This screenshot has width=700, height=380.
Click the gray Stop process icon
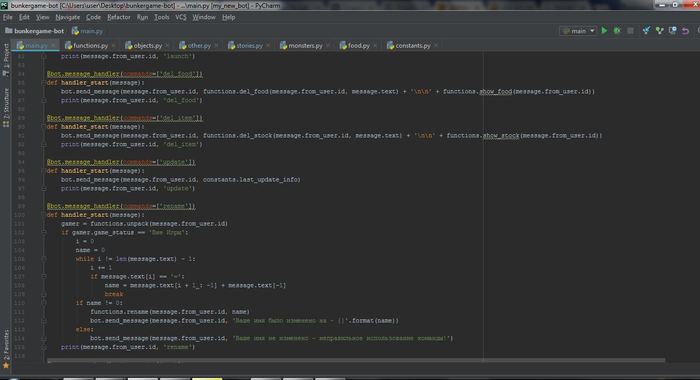coord(630,31)
